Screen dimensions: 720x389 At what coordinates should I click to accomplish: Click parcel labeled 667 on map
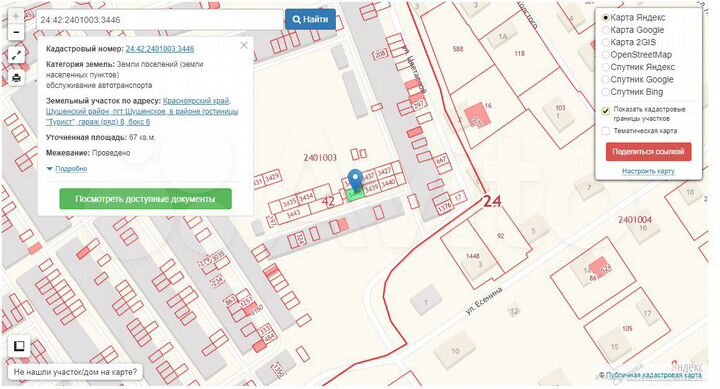coord(441,160)
